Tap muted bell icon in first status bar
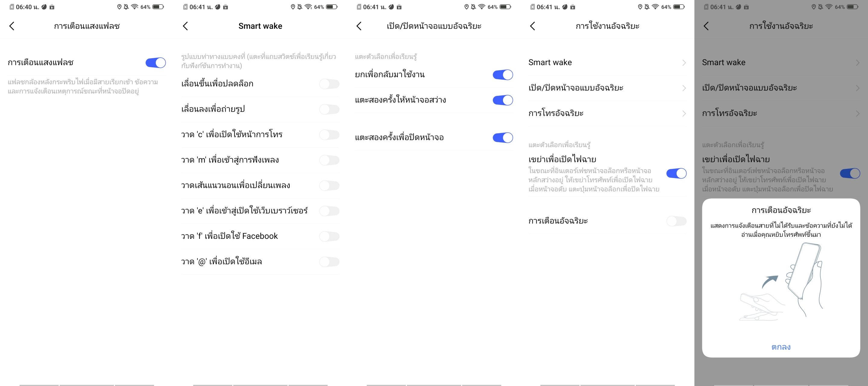Image resolution: width=868 pixels, height=386 pixels. [126, 7]
